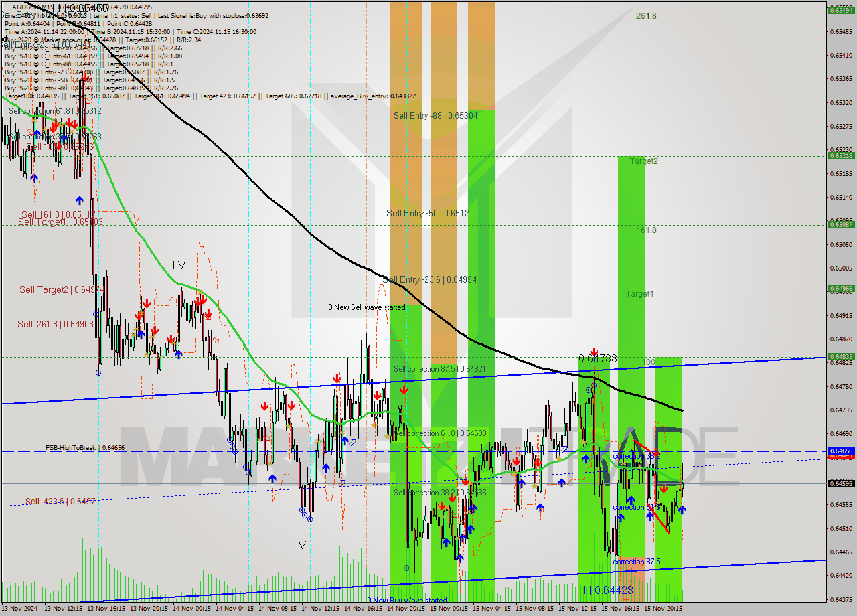The width and height of the screenshot is (857, 616).
Task: Click the green 0.65494 price tag
Action: (841, 10)
